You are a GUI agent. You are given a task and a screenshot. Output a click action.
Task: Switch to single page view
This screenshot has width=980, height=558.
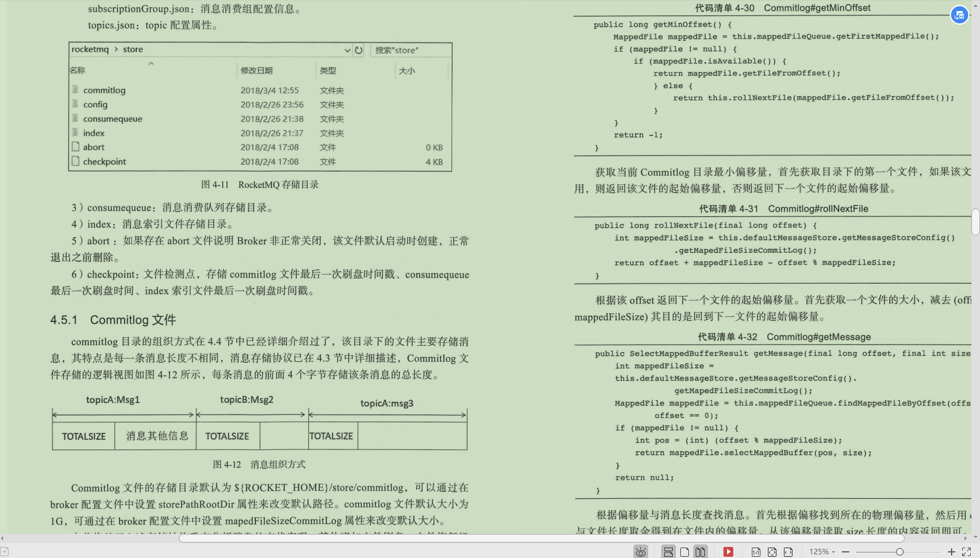coord(685,552)
